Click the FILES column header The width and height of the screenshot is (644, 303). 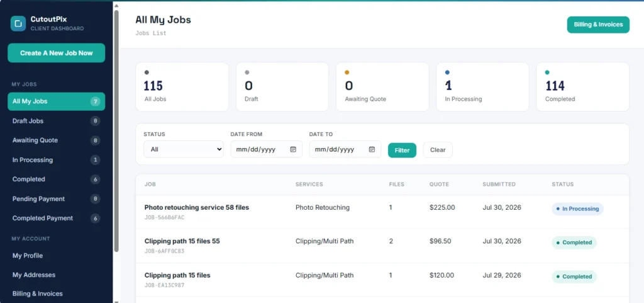397,185
